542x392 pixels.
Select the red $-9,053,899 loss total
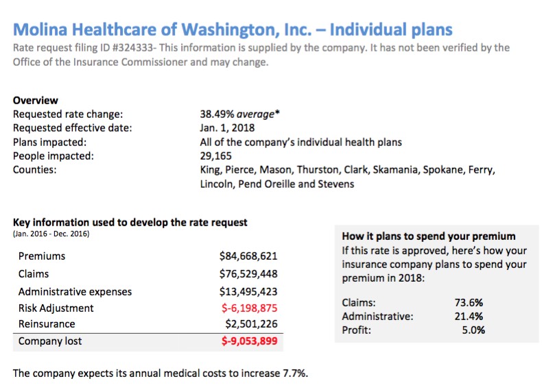[249, 341]
